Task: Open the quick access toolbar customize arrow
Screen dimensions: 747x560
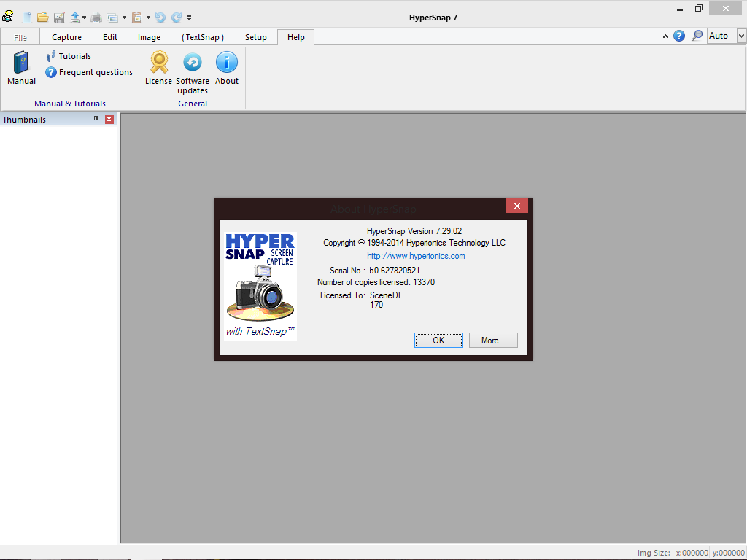Action: point(189,17)
